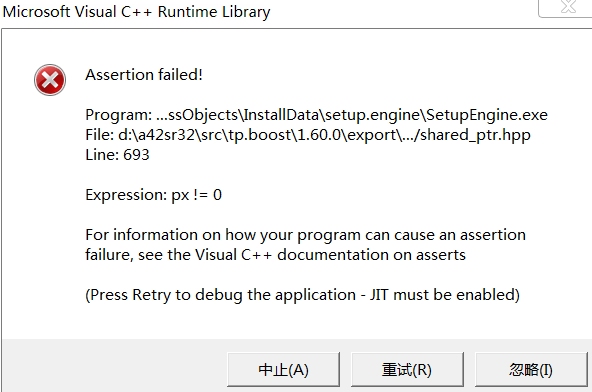The width and height of the screenshot is (592, 392).
Task: Click the SetupEngine.exe file name
Action: click(487, 115)
